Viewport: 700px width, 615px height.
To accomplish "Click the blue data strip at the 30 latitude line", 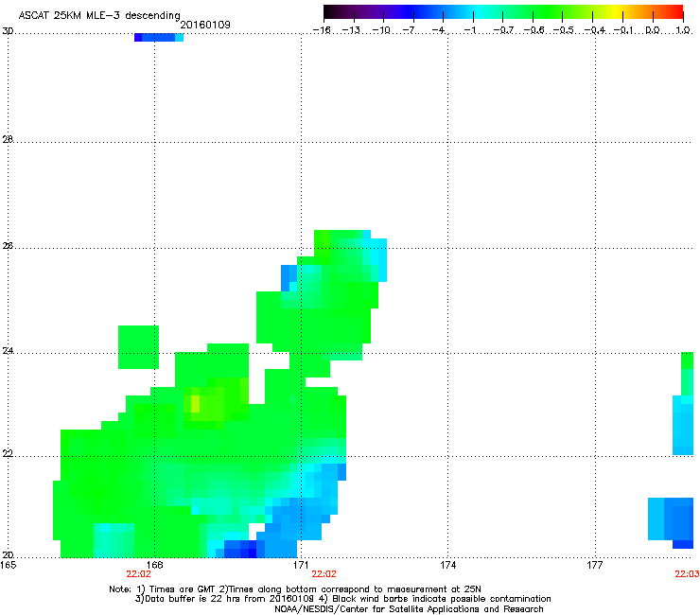I will click(x=159, y=38).
